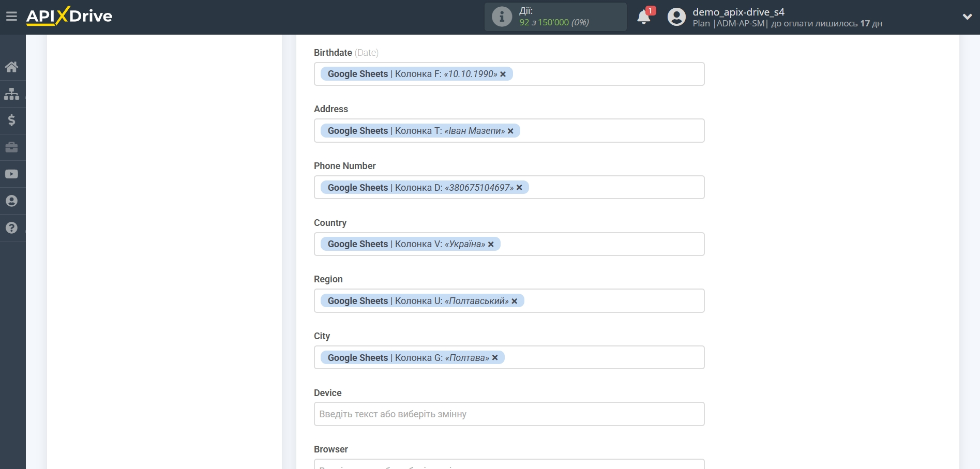Click the actions info icon
This screenshot has height=469, width=980.
tap(501, 17)
